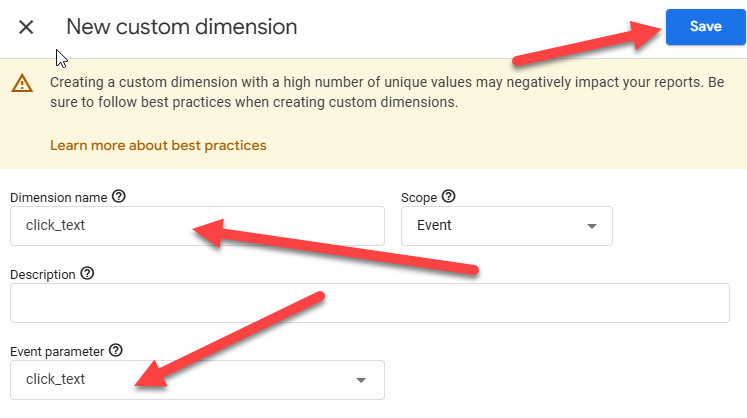Click the Event parameter dropdown arrow
Viewport: 747px width, 418px height.
tap(363, 380)
